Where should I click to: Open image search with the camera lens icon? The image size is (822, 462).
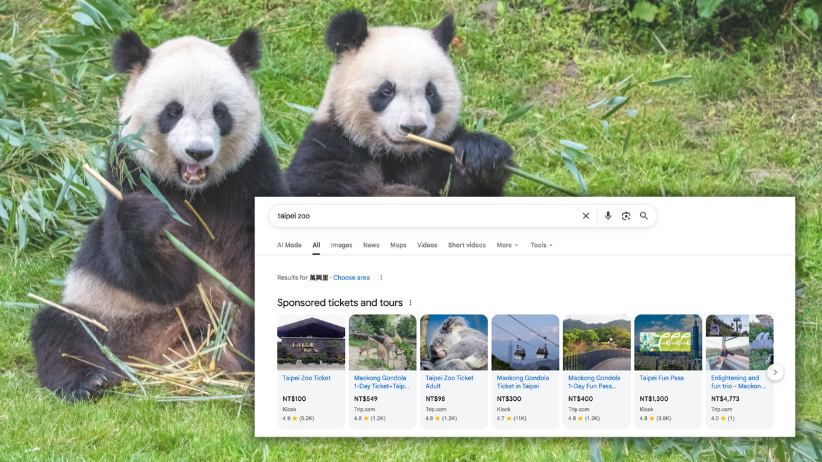pos(626,216)
